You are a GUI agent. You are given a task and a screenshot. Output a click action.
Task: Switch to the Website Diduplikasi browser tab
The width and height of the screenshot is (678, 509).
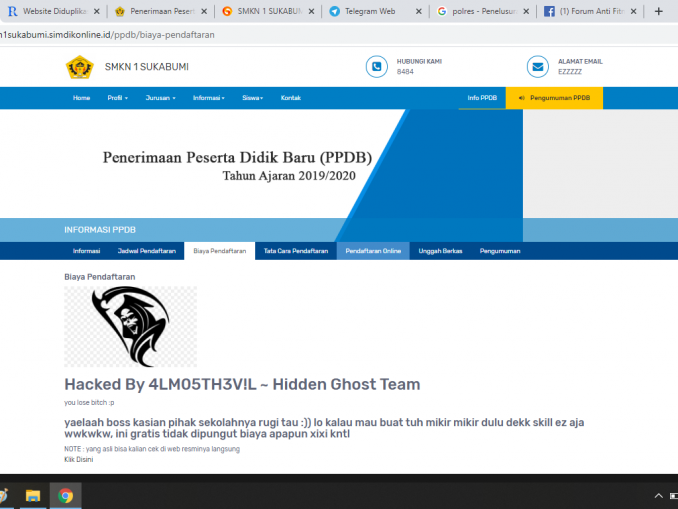(x=53, y=12)
